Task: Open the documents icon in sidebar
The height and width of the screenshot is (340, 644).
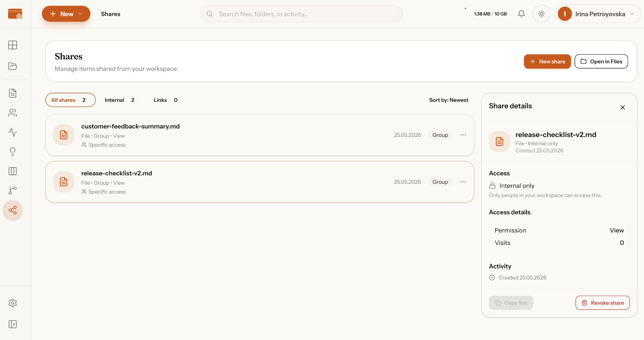Action: tap(13, 93)
